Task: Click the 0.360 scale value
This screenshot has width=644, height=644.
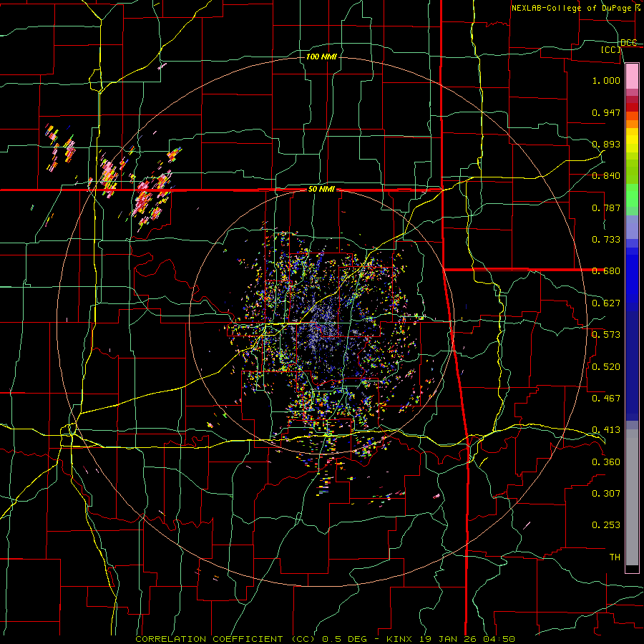Action: click(x=606, y=462)
